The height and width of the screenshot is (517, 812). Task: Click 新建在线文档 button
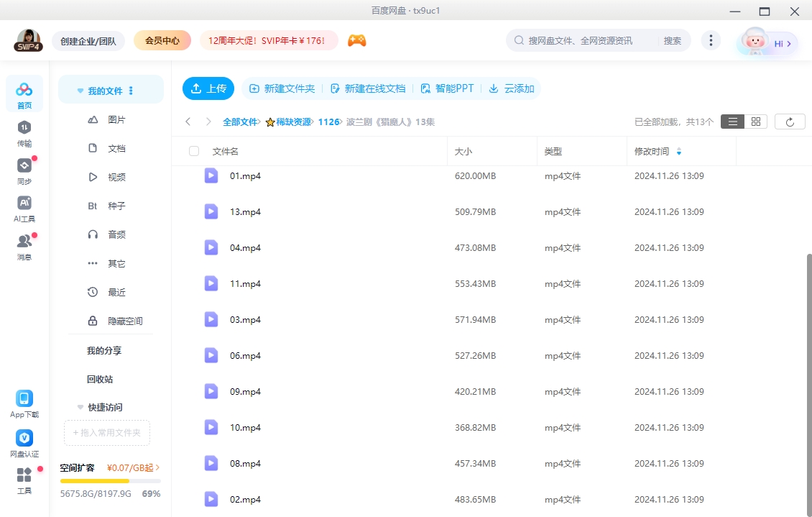pos(368,88)
